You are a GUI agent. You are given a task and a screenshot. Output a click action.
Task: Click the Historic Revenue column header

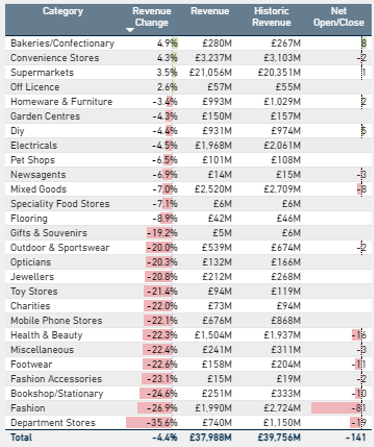271,17
